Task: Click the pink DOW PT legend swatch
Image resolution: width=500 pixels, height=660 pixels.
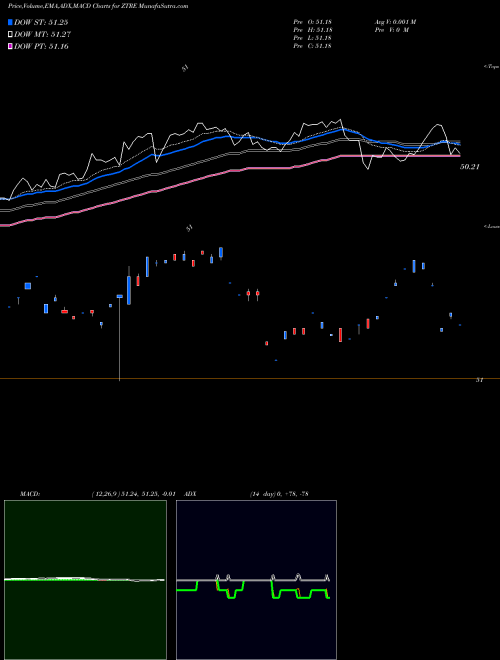Action: [10, 46]
